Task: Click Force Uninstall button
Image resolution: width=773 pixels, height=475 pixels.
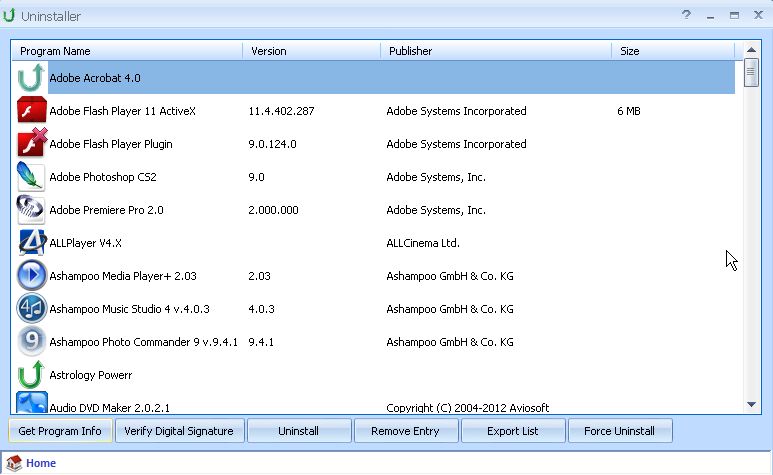Action: click(x=620, y=431)
